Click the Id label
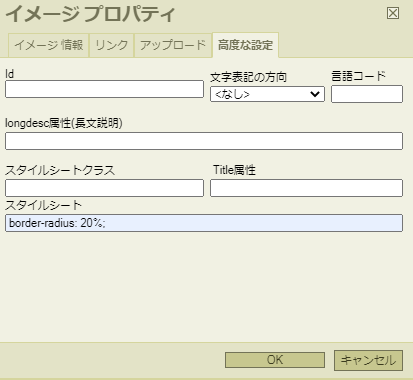Screen dimensions: 413x380 [x=9, y=74]
